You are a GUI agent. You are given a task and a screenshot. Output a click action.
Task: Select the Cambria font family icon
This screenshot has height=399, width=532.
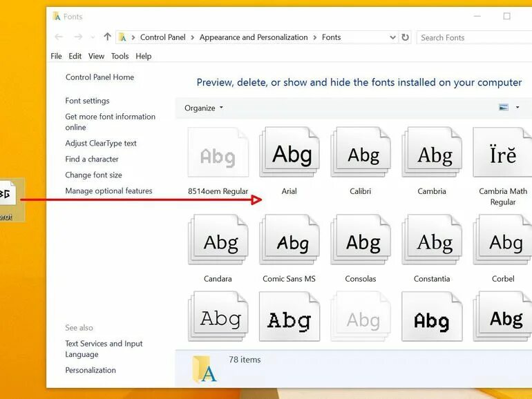pyautogui.click(x=432, y=152)
